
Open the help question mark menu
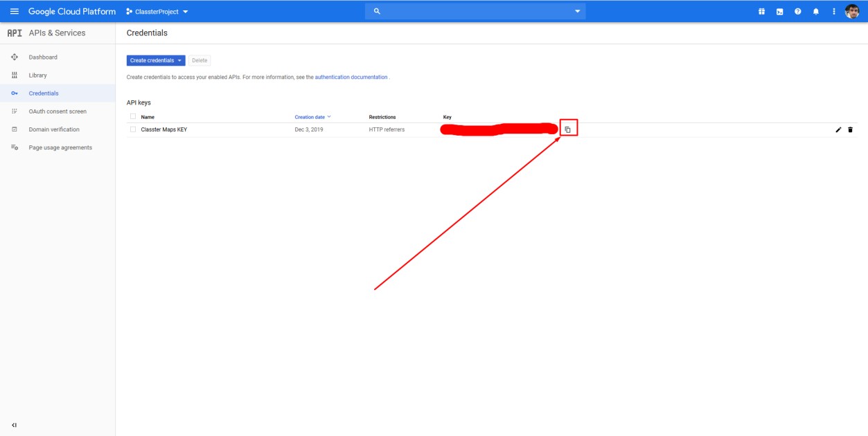coord(797,12)
